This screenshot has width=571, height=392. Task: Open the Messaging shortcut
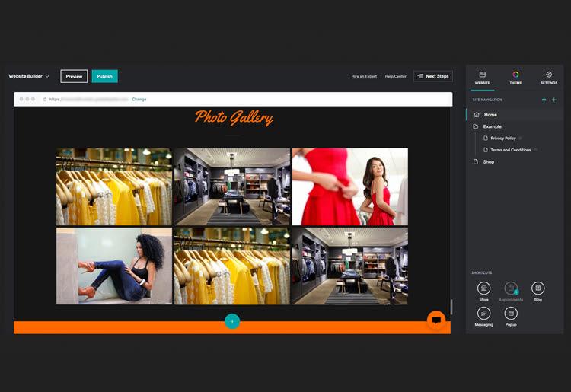click(483, 314)
